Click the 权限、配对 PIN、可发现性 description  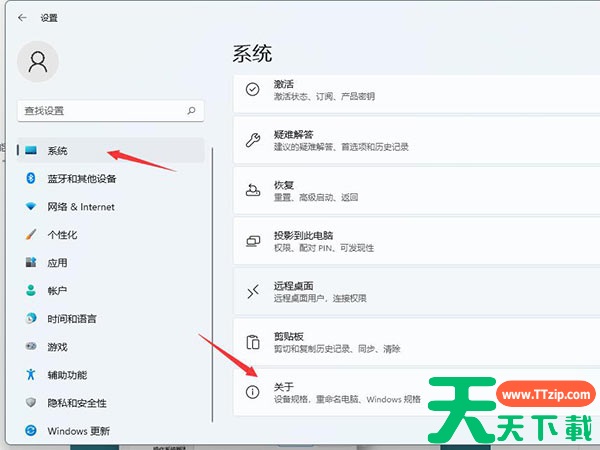324,248
